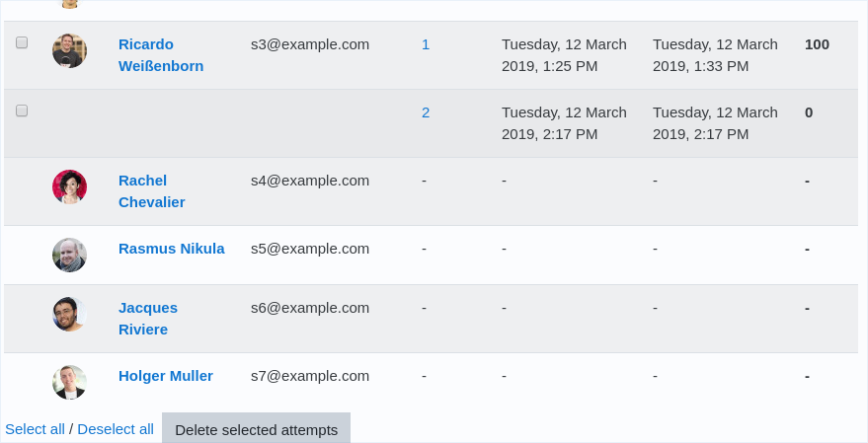Open Rachel Chevalier's name link
868x443 pixels.
click(x=152, y=191)
